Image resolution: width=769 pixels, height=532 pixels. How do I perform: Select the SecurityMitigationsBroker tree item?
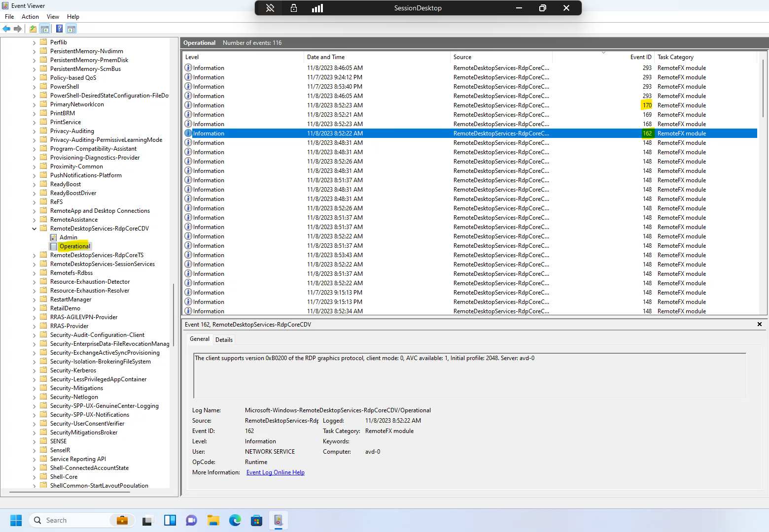pos(84,432)
